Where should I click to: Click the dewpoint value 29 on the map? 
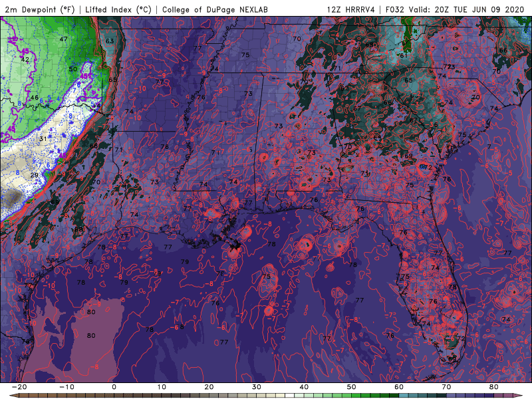[35, 175]
